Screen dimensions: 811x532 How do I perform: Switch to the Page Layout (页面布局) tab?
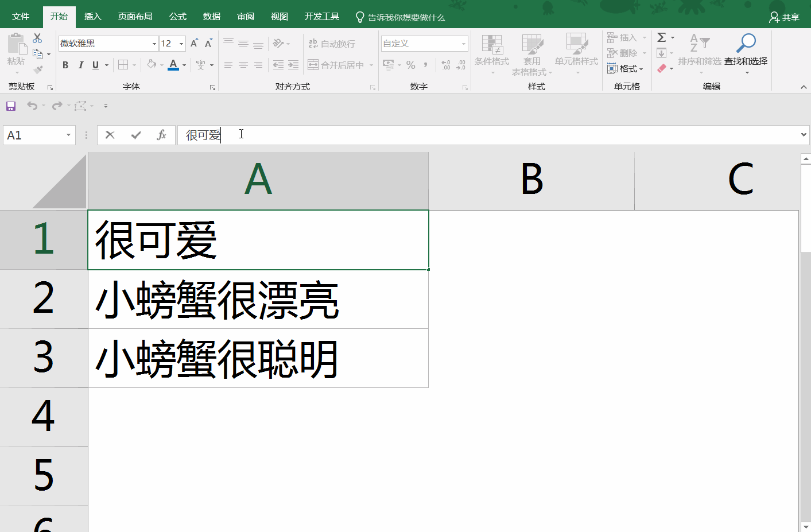135,17
